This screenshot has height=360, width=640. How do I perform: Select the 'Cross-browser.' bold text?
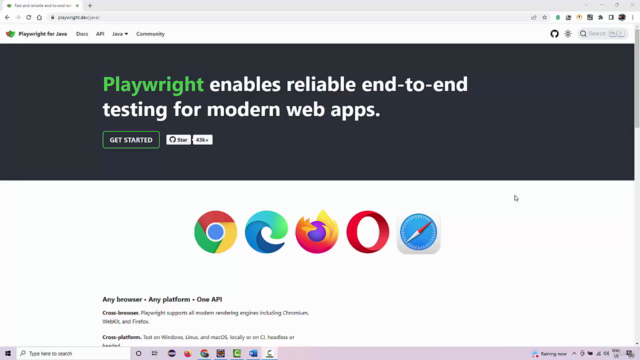120,313
